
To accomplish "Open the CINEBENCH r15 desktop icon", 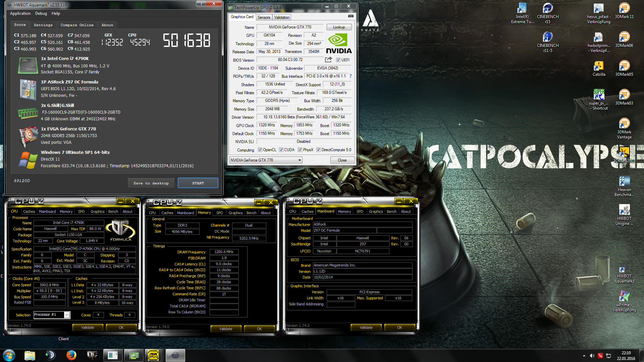I will pyautogui.click(x=548, y=13).
